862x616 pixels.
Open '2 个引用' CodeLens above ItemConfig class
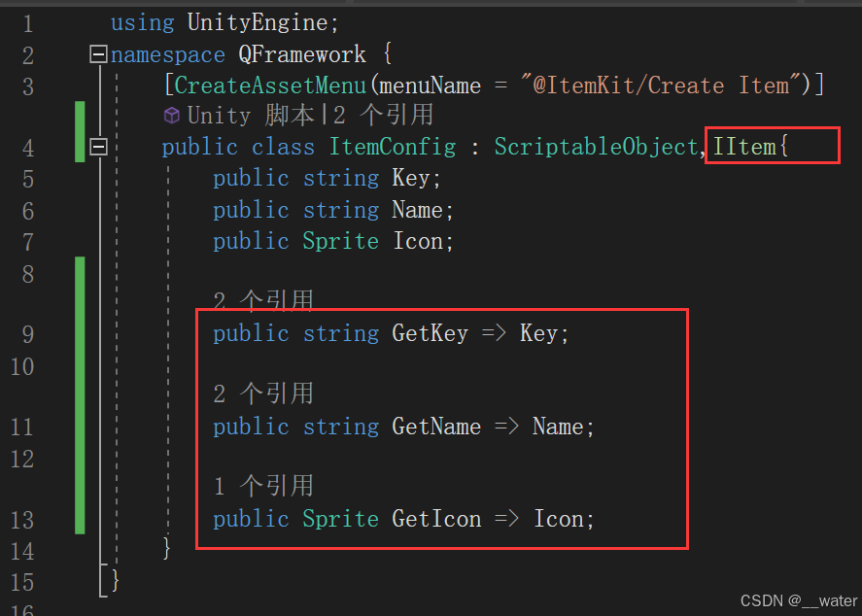pos(383,116)
